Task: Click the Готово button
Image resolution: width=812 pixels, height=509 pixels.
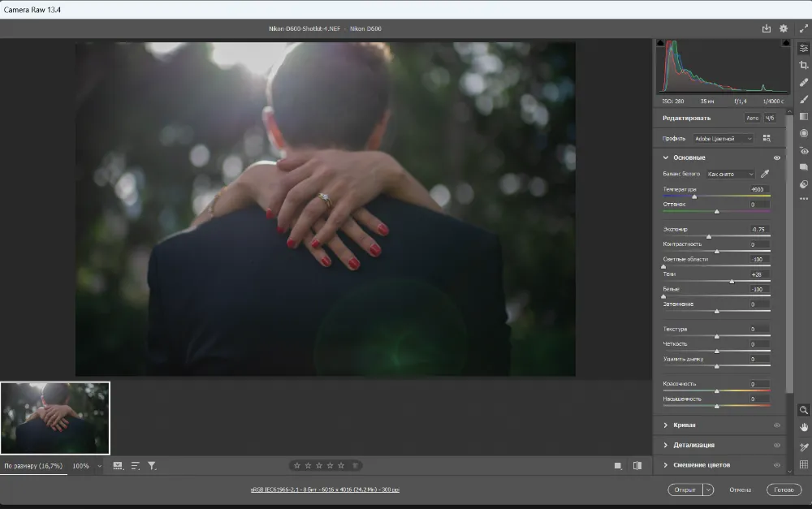Action: point(784,490)
